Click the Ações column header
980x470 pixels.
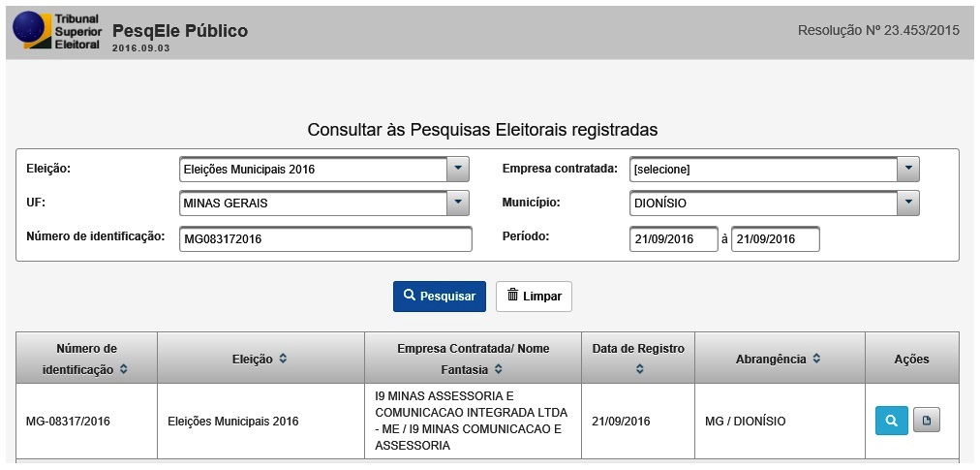click(911, 359)
